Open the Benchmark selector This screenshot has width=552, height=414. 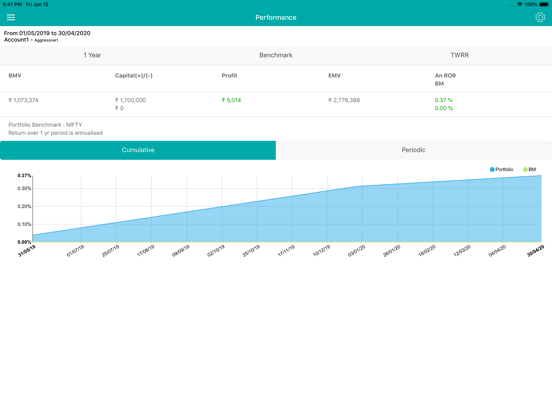276,55
